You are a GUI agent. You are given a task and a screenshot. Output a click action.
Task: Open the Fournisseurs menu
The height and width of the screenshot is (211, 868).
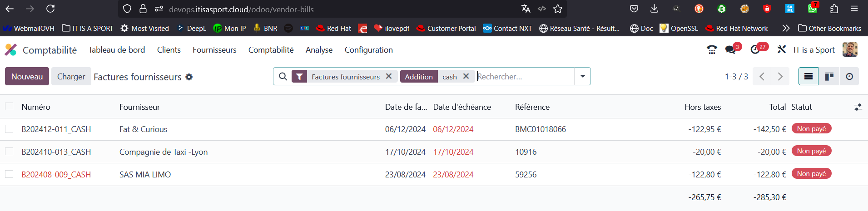214,50
